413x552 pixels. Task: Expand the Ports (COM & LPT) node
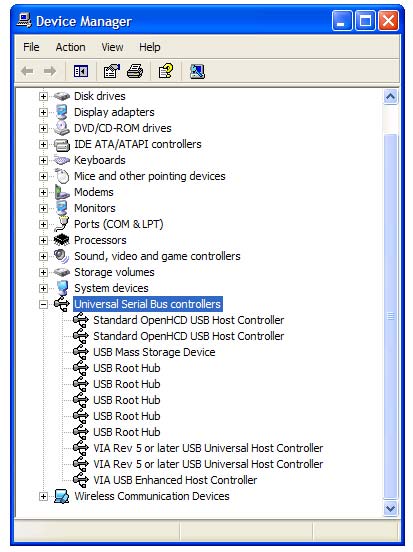[x=43, y=224]
